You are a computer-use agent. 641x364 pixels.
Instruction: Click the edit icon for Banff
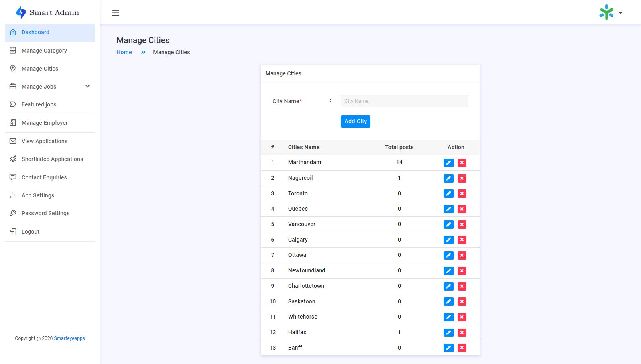coord(448,348)
